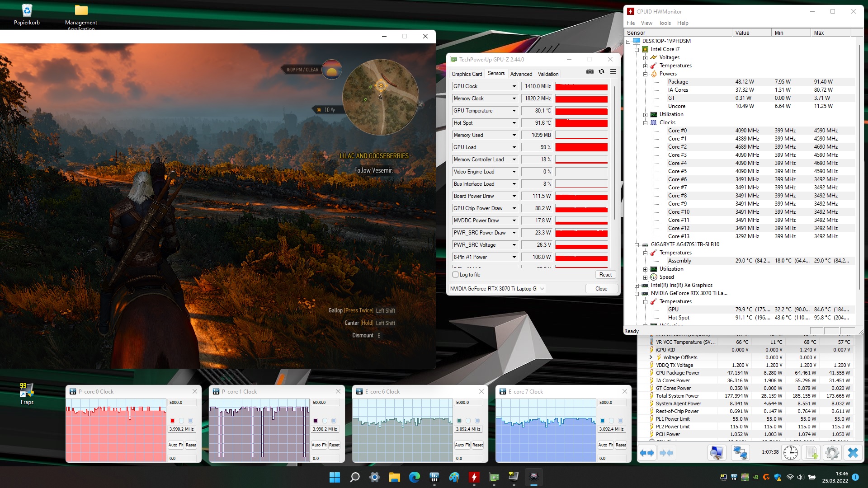868x488 pixels.
Task: Open Management Application folder on desktop
Action: [x=81, y=16]
